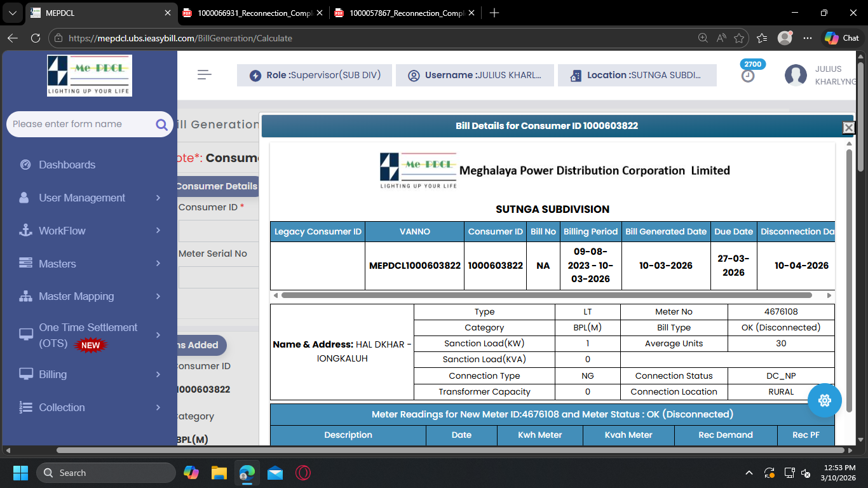Click the search magnifier in form name box
The image size is (868, 488).
[161, 125]
